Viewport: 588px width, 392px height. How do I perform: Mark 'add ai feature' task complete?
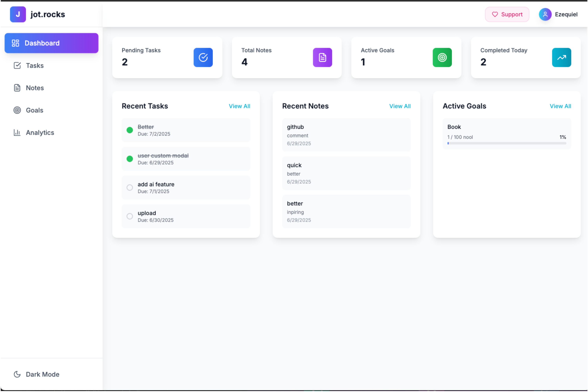point(130,188)
